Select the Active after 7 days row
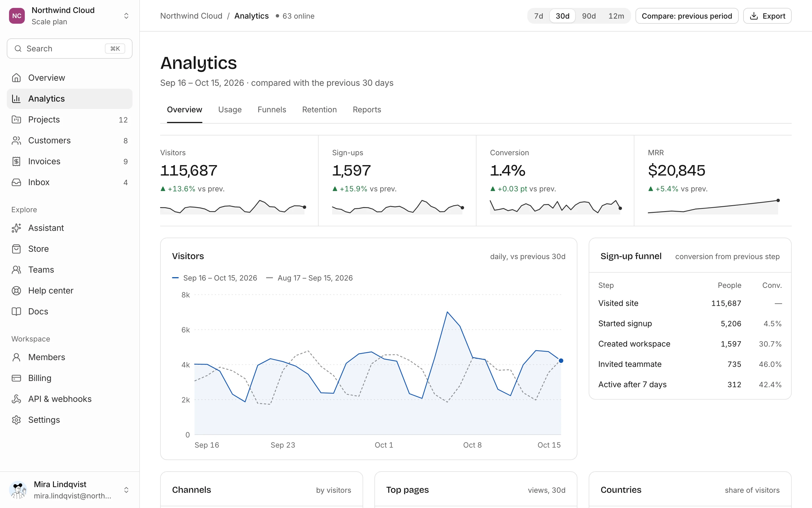This screenshot has height=508, width=812. pos(690,384)
